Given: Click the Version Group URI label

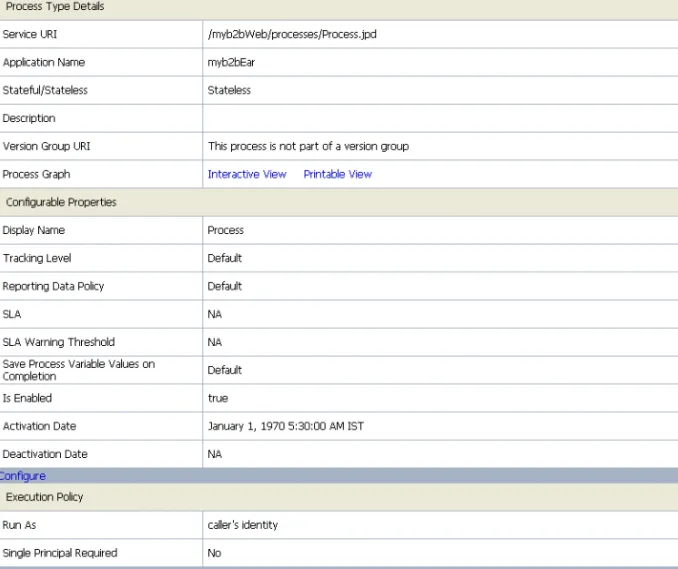Looking at the screenshot, I should pos(46,146).
